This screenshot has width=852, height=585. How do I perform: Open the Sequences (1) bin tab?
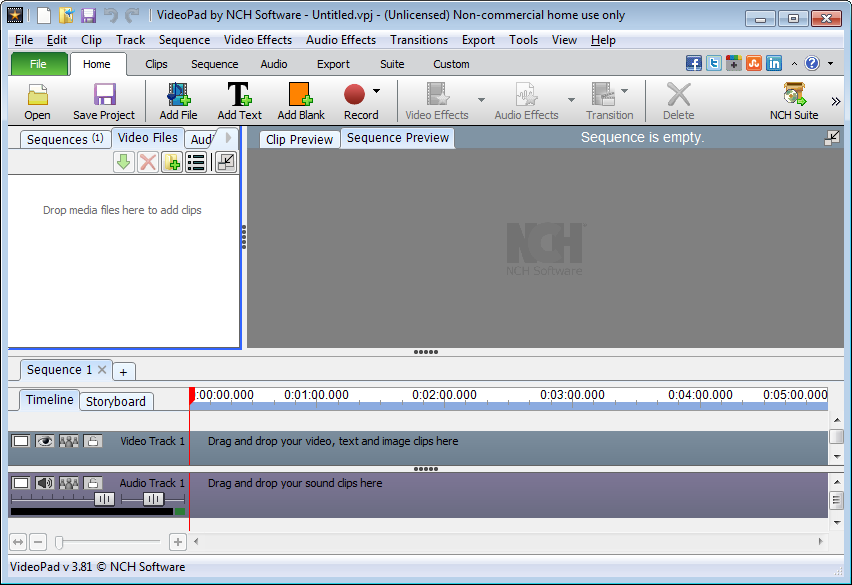click(x=65, y=140)
